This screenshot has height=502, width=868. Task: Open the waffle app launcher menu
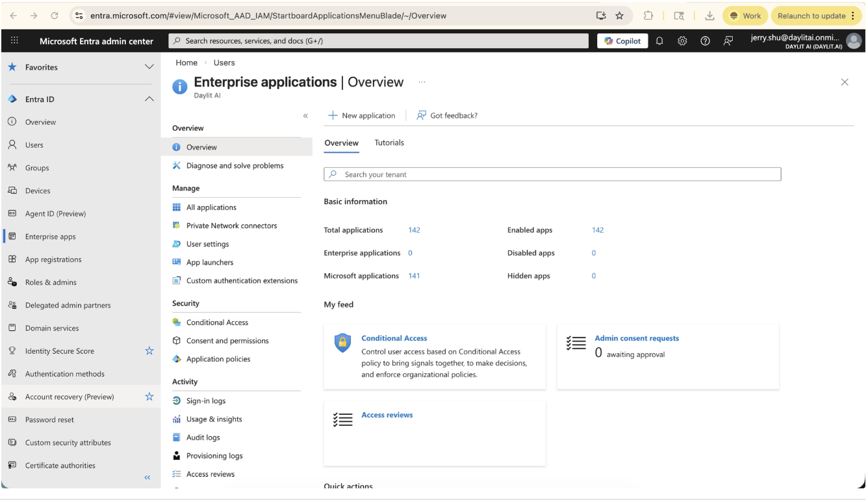point(15,41)
